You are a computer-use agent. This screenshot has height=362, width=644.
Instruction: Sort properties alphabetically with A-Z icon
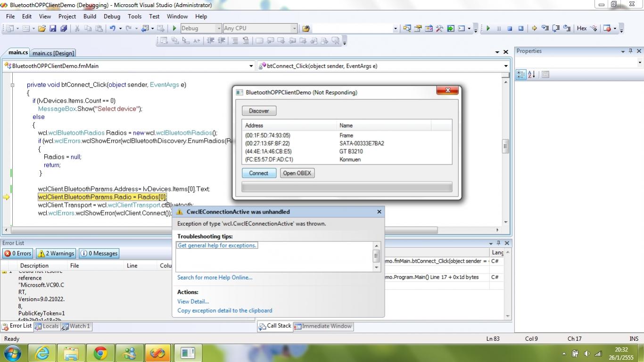(532, 74)
